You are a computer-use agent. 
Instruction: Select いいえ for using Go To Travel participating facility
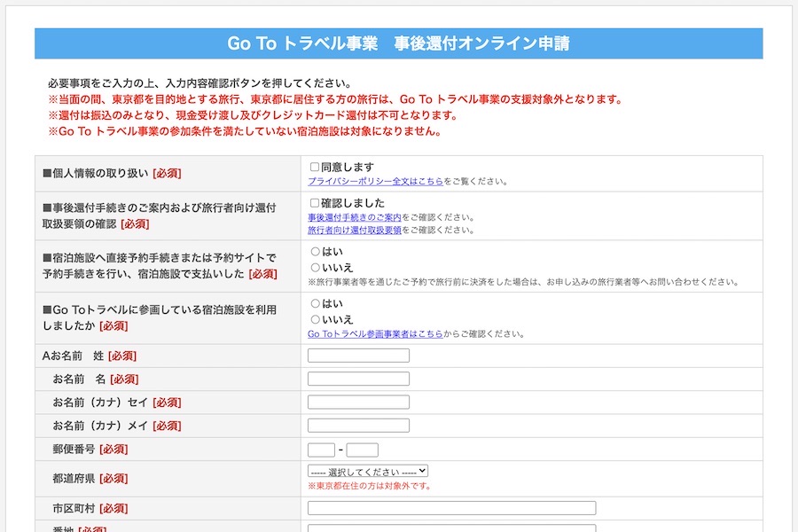point(315,319)
